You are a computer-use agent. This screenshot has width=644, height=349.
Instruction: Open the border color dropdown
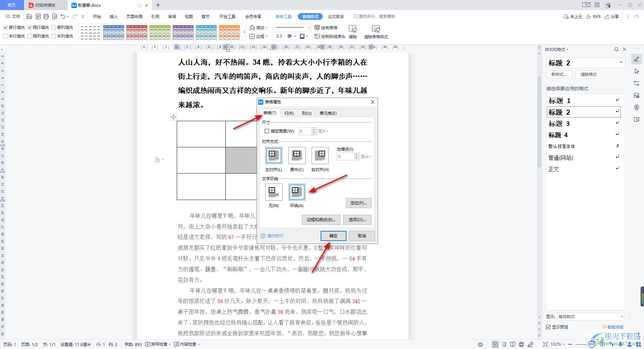coord(307,36)
